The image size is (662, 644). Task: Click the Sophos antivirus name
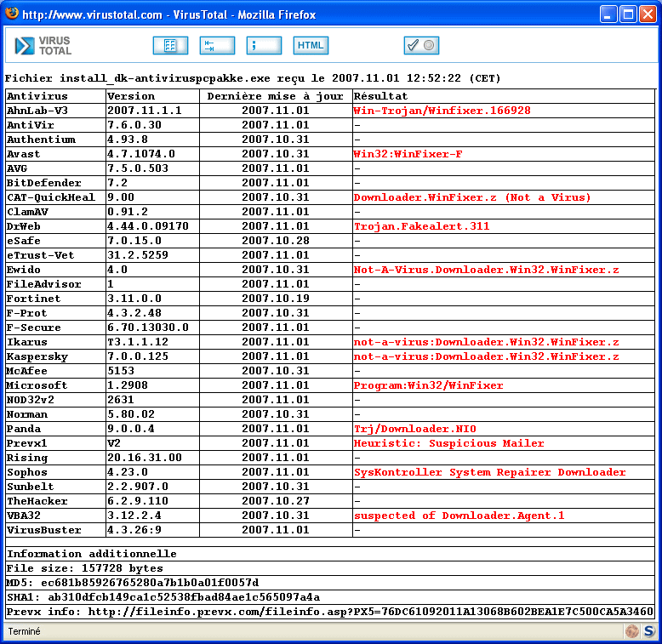27,472
